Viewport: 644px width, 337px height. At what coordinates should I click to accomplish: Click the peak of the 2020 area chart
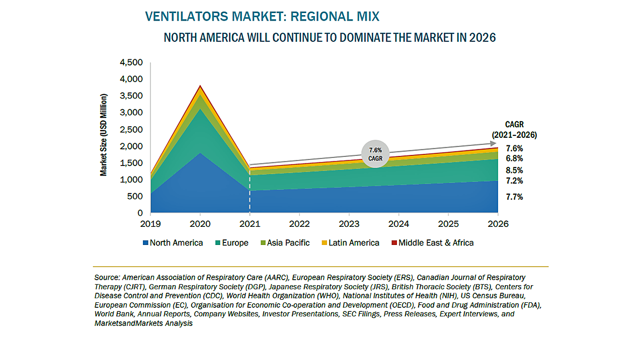coord(200,86)
